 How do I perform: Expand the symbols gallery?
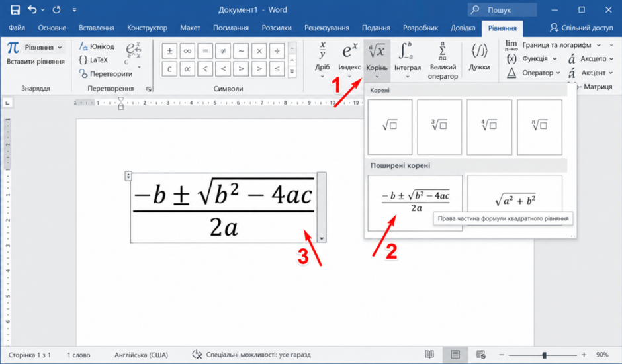click(x=292, y=72)
